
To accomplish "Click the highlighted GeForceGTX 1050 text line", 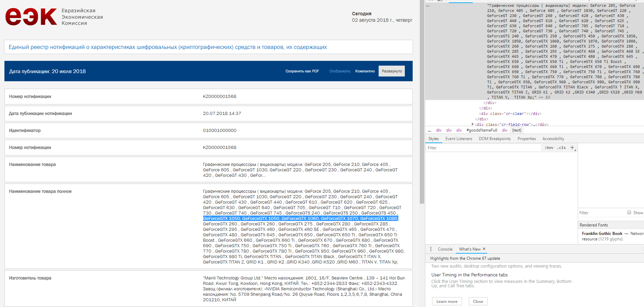I will [x=300, y=218].
